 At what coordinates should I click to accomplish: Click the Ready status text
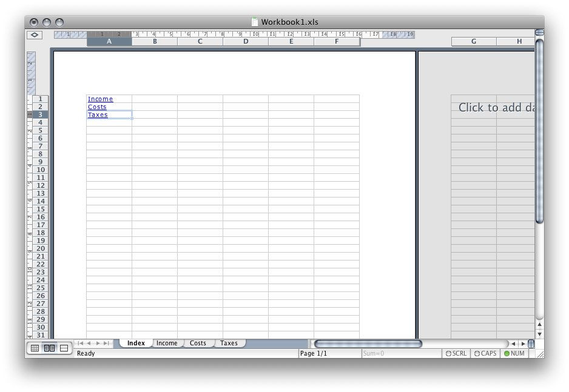86,353
